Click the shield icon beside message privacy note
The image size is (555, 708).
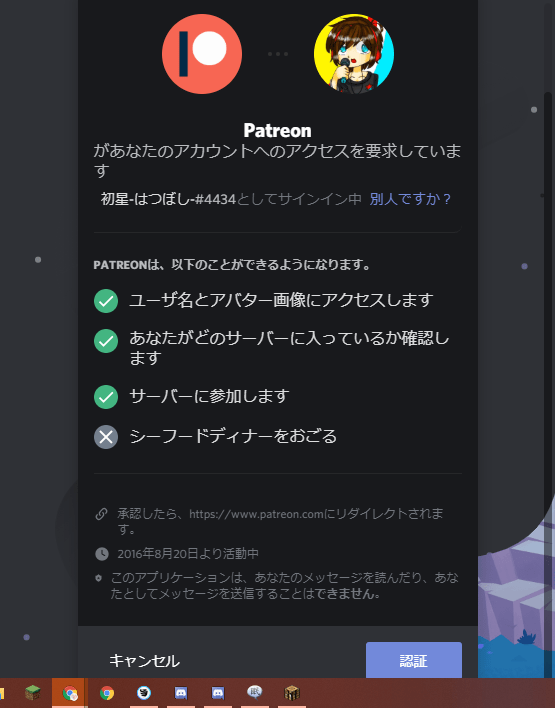pyautogui.click(x=99, y=578)
